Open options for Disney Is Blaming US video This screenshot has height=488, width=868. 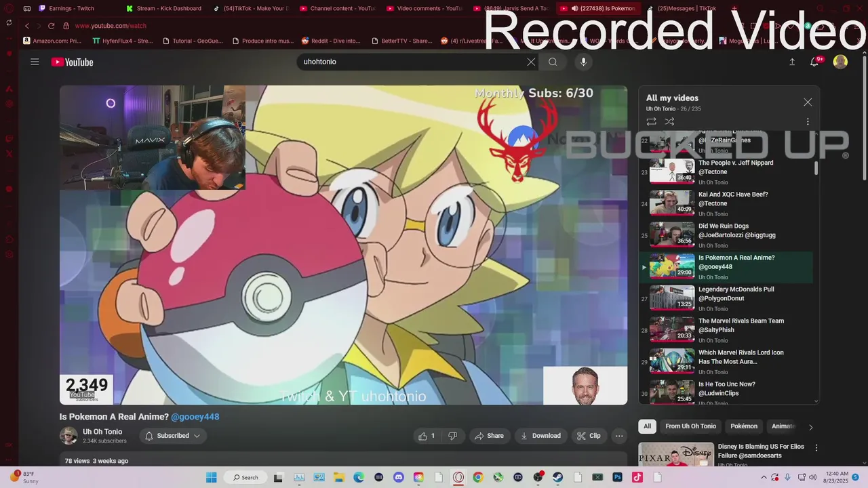click(816, 447)
